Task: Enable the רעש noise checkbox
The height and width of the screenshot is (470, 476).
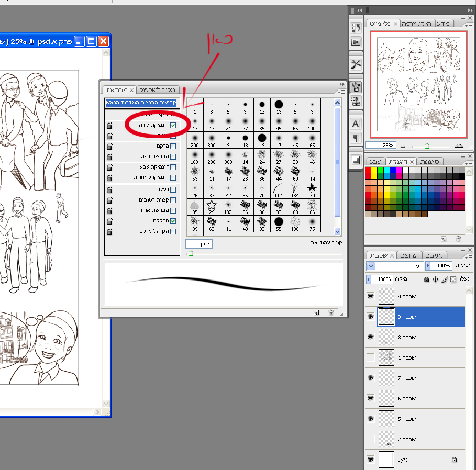Action: [x=173, y=189]
